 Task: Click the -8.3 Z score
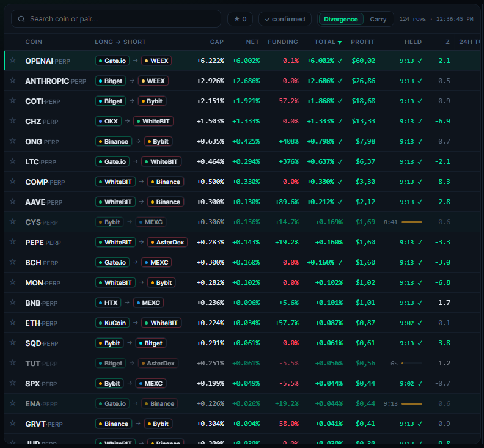[x=442, y=182]
